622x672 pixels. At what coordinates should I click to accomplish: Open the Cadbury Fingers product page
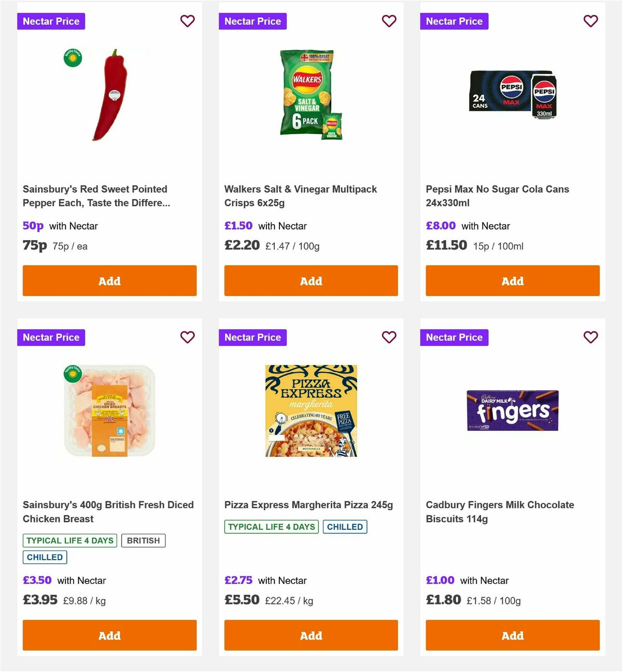click(x=500, y=511)
